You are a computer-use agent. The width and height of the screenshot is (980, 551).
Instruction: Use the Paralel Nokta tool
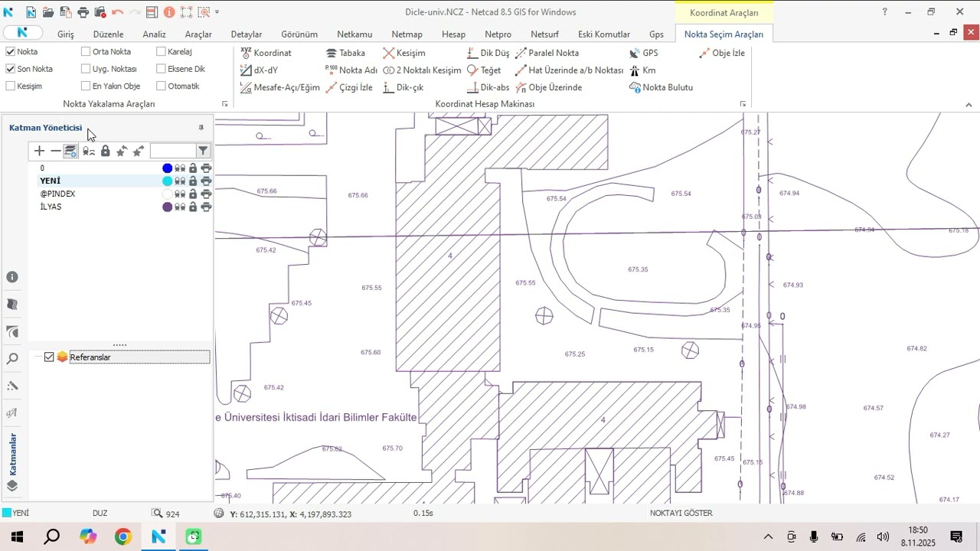[547, 53]
